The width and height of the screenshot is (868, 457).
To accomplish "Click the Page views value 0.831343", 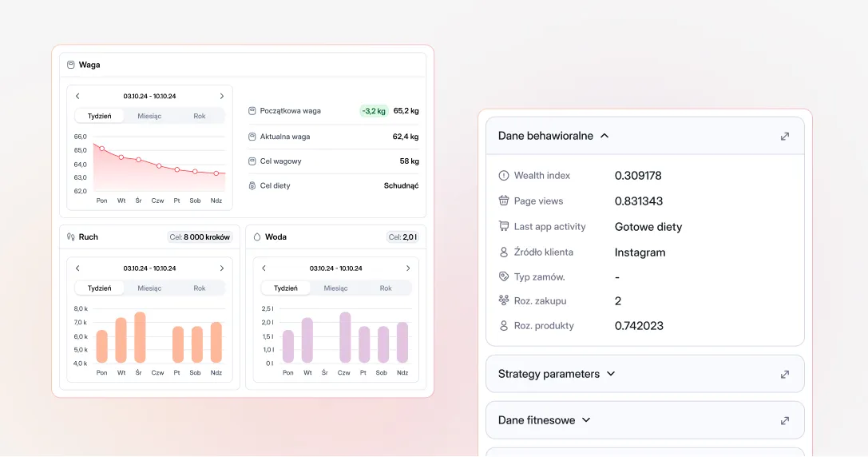I will tap(639, 201).
